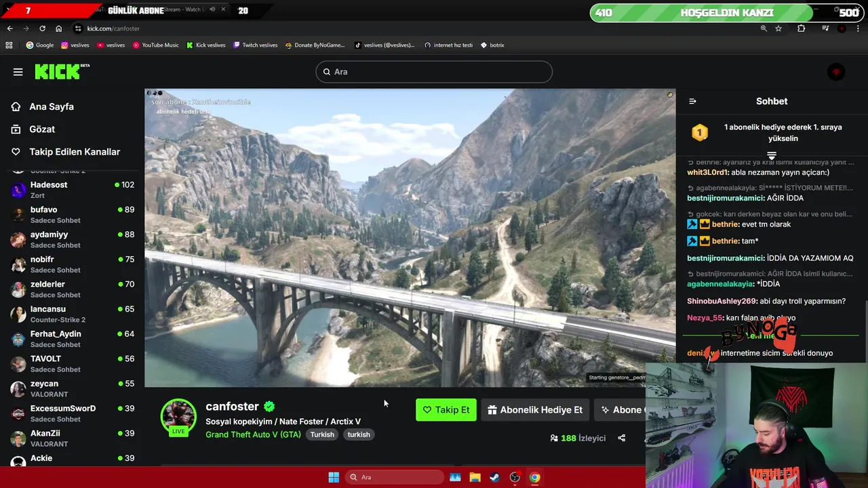Click agabennealakayia username in chat
868x488 pixels.
point(720,284)
